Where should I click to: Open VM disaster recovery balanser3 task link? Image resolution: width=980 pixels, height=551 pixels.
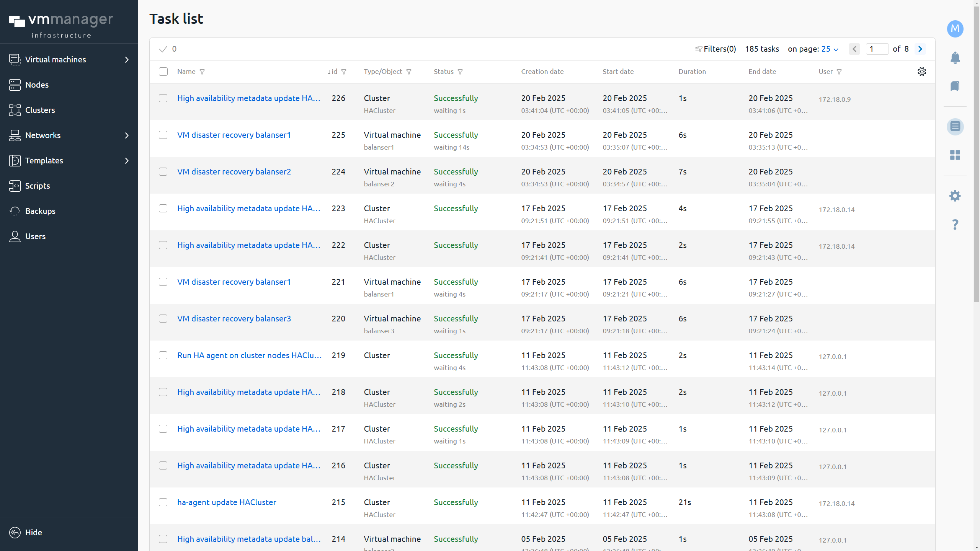click(234, 319)
